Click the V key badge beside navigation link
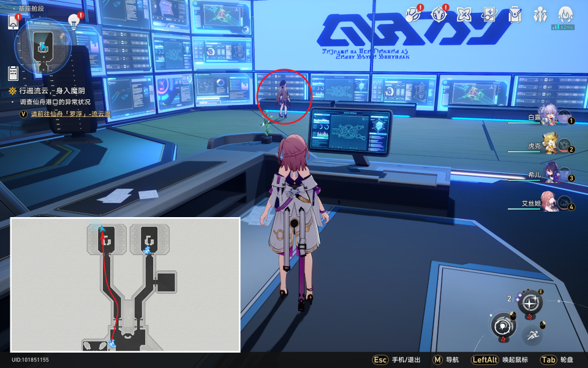Image resolution: width=588 pixels, height=368 pixels. (23, 113)
